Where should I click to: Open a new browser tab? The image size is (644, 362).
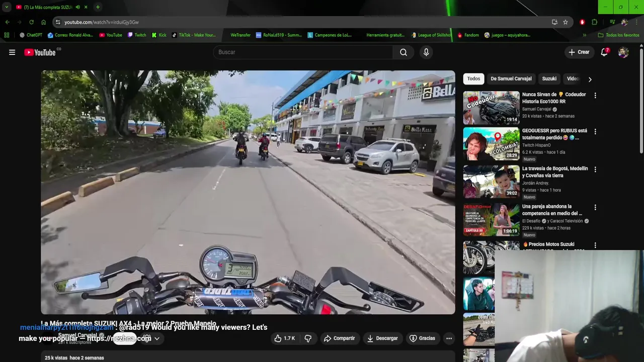coord(98,7)
